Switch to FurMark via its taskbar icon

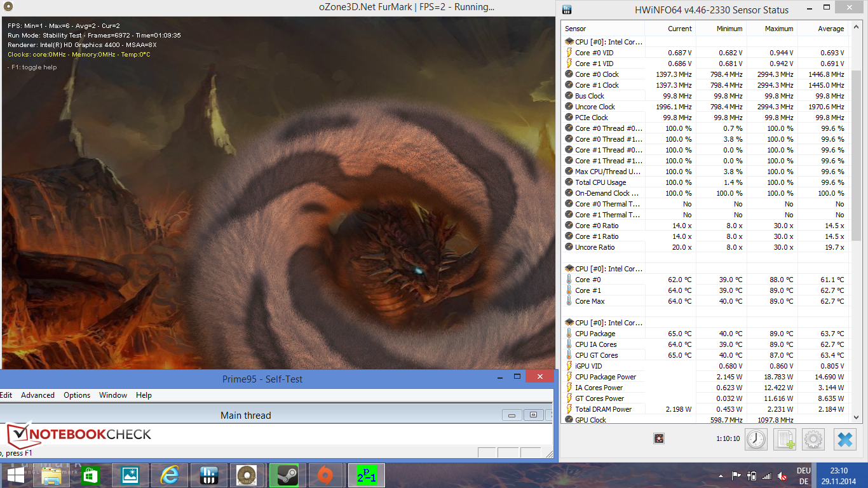point(247,475)
